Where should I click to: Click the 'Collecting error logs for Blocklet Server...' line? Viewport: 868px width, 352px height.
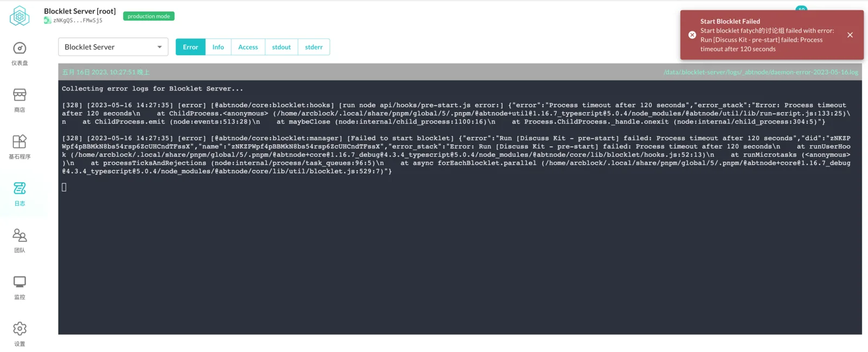click(152, 88)
